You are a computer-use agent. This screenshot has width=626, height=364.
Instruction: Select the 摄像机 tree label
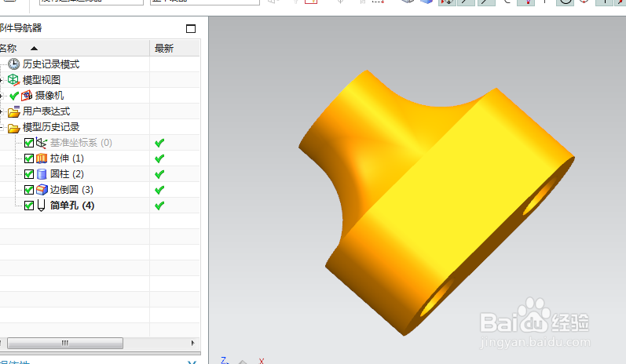coord(49,96)
